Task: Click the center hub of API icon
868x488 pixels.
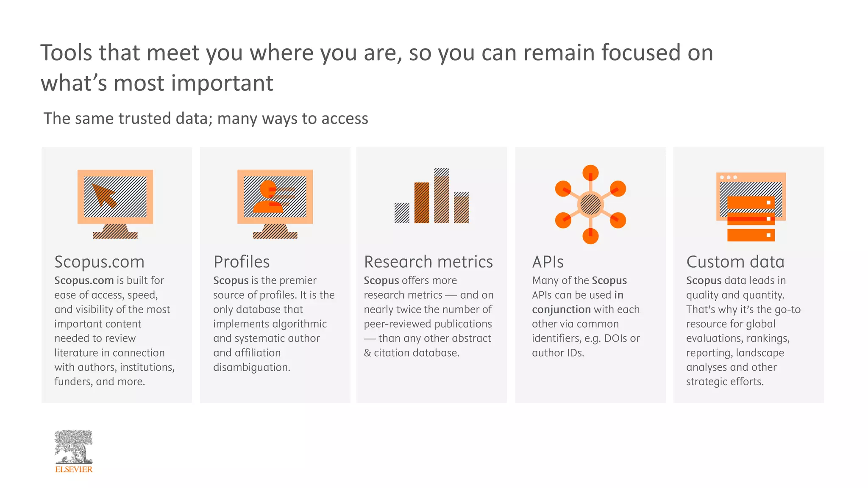Action: (590, 205)
